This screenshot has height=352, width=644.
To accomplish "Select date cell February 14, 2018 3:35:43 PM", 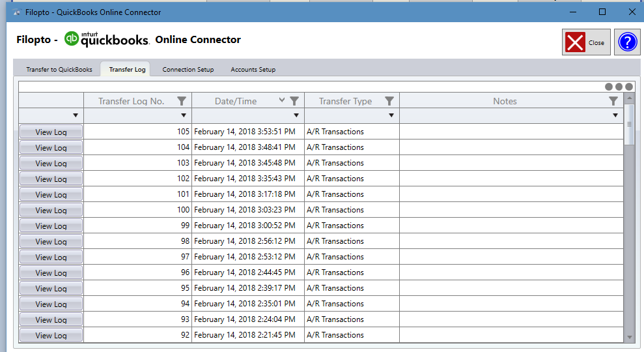I will pyautogui.click(x=247, y=179).
